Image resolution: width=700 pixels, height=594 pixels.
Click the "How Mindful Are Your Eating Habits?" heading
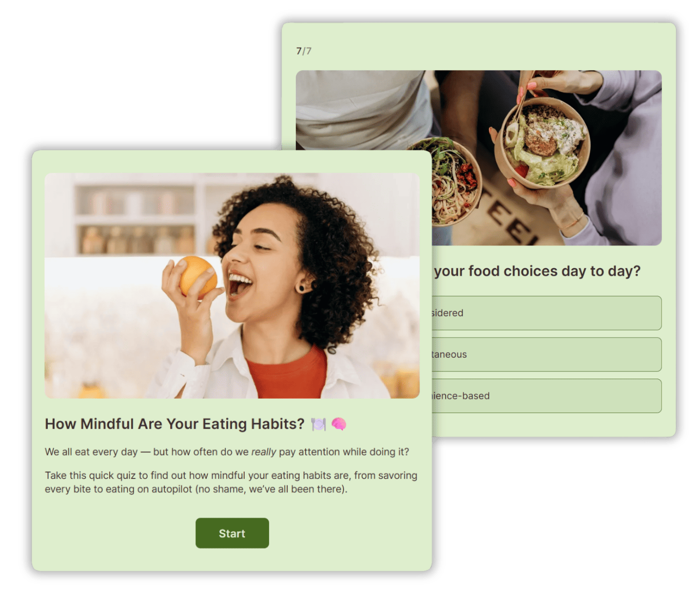click(x=175, y=424)
